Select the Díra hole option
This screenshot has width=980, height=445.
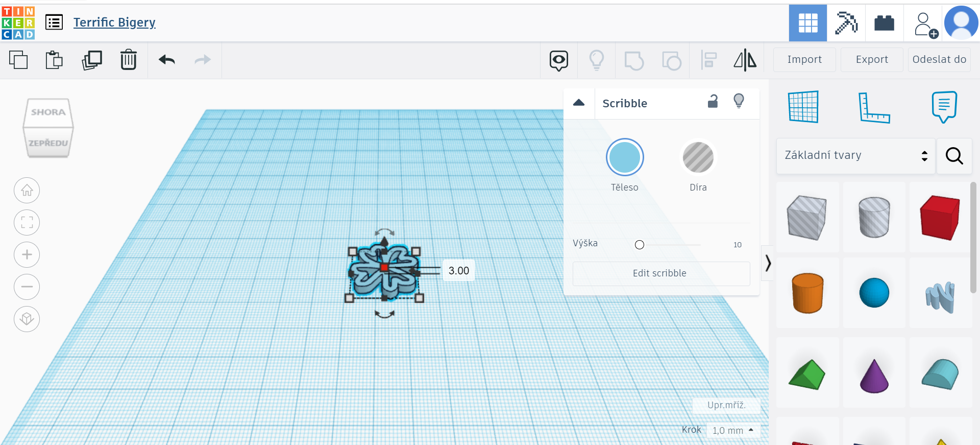coord(698,157)
